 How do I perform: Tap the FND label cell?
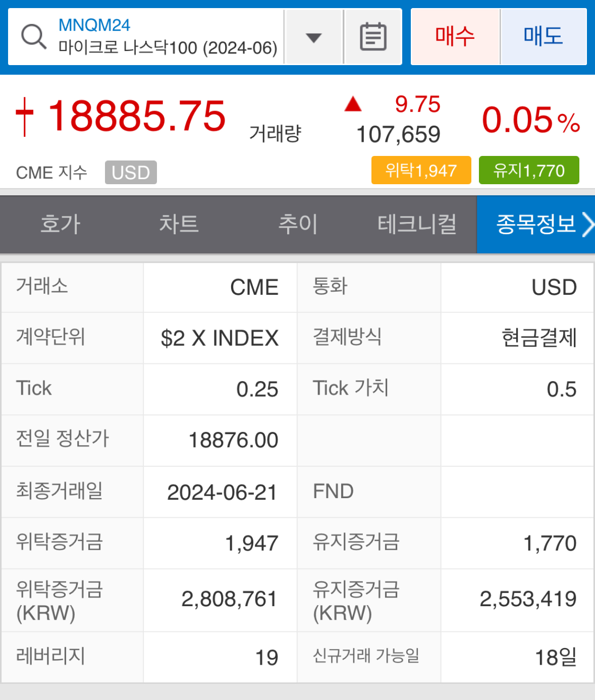click(x=369, y=492)
